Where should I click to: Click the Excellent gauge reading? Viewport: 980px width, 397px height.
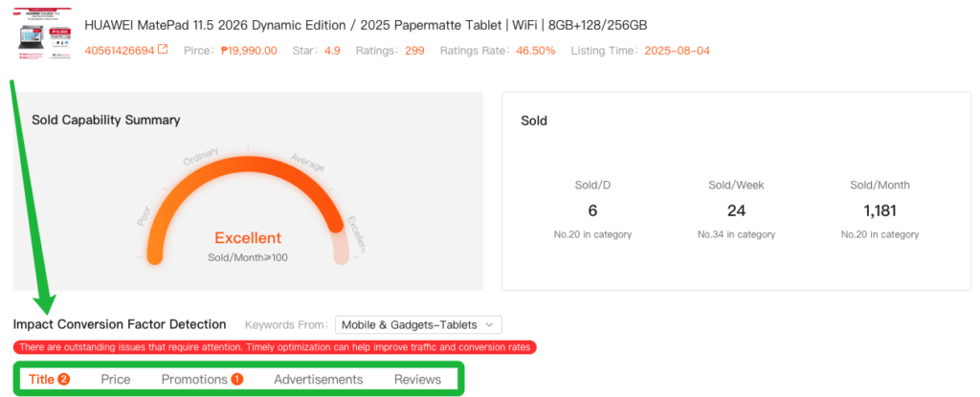(248, 238)
